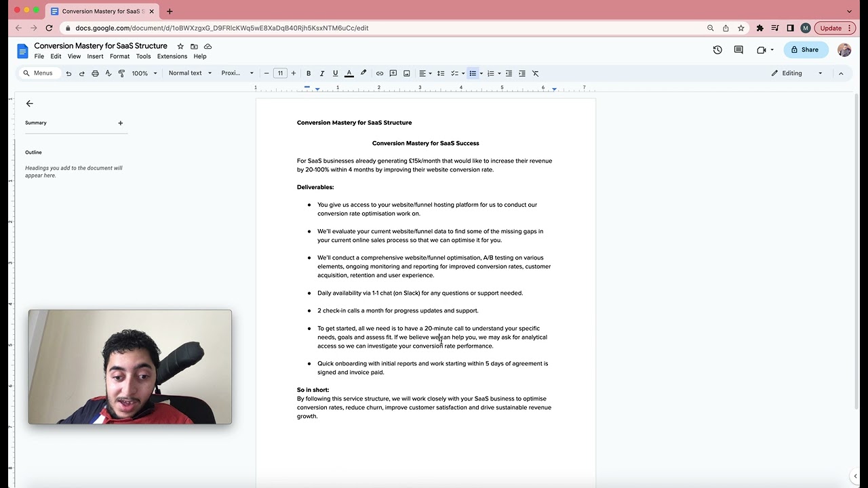The height and width of the screenshot is (488, 868).
Task: Add a summary with the plus button
Action: 121,123
